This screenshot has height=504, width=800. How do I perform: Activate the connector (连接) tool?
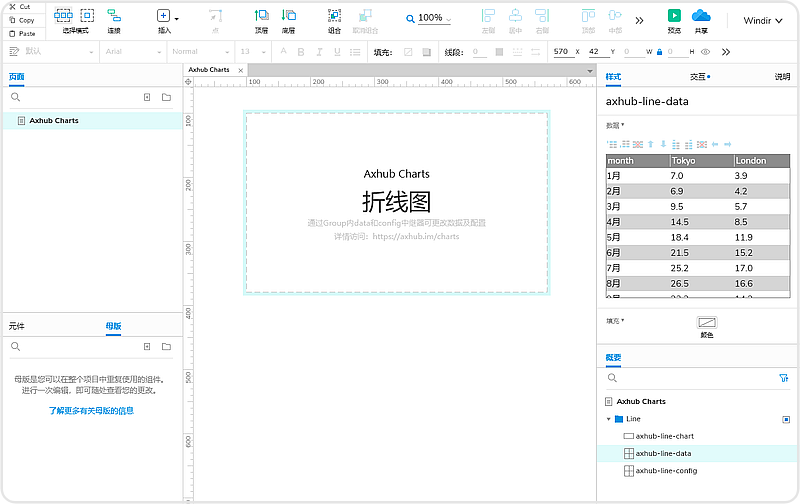[114, 15]
